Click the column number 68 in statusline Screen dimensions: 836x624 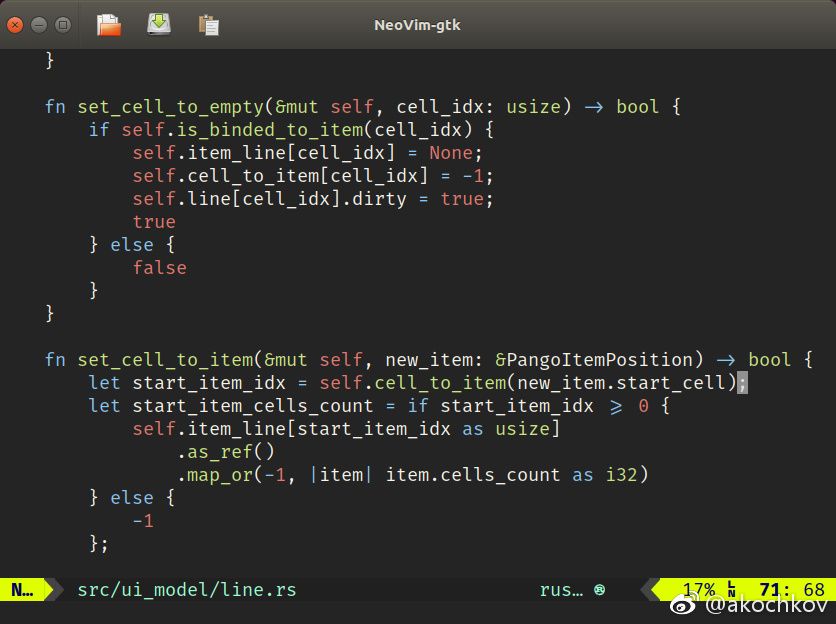click(x=814, y=590)
